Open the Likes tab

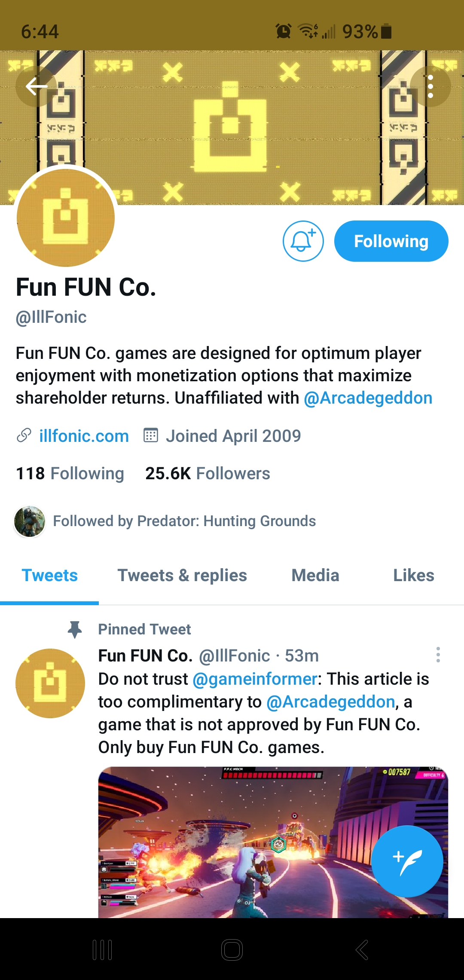[413, 575]
